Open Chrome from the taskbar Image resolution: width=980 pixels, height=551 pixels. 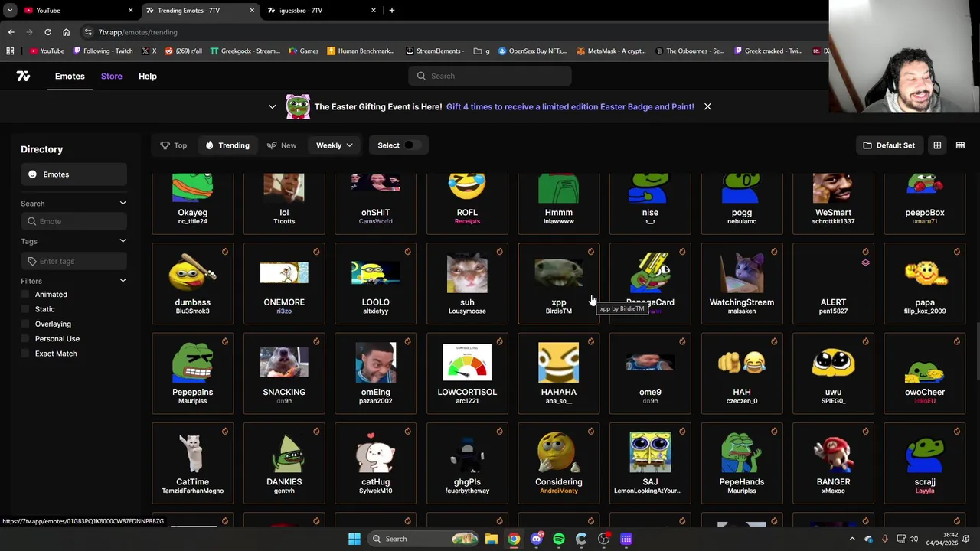point(514,539)
